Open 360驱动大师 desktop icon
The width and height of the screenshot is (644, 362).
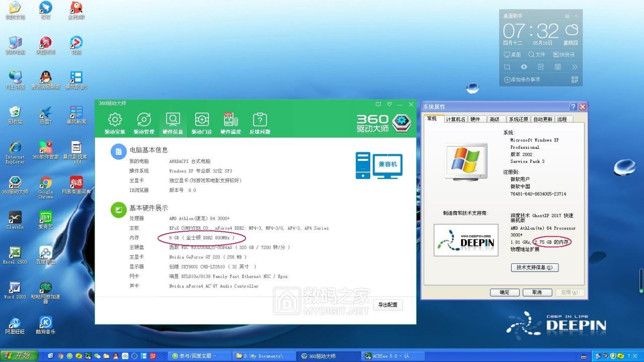click(15, 185)
